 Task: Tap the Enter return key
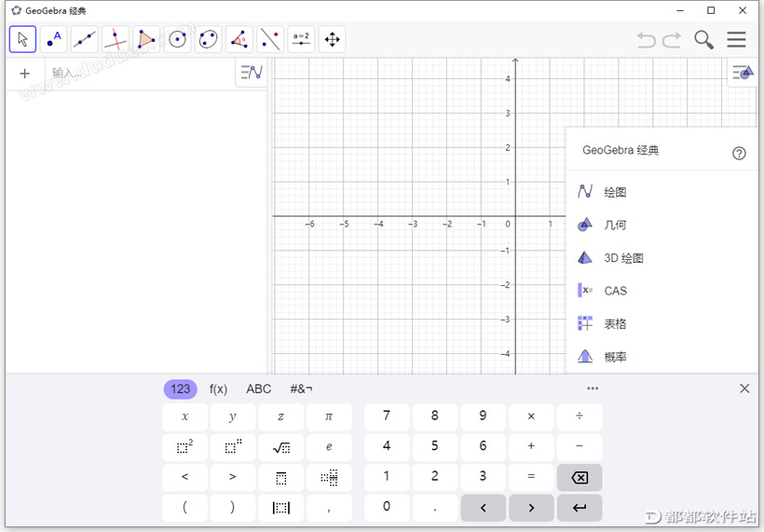pos(580,508)
